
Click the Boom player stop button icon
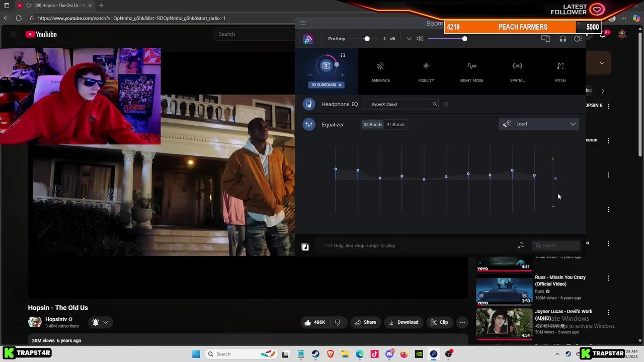pyautogui.click(x=305, y=247)
